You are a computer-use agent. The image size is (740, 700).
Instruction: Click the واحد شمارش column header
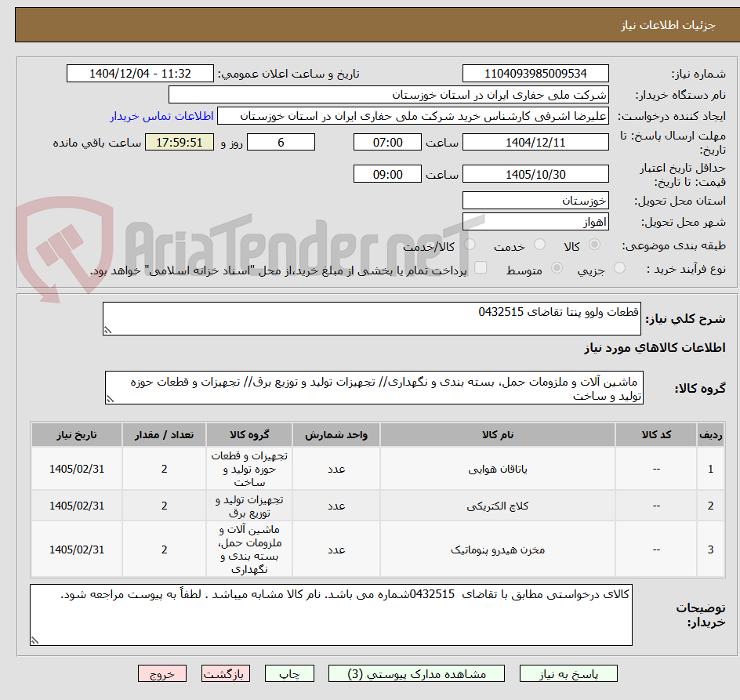pos(336,435)
